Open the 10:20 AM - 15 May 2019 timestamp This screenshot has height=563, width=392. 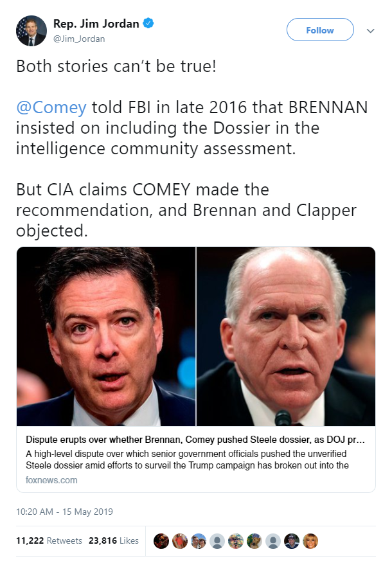click(x=64, y=512)
